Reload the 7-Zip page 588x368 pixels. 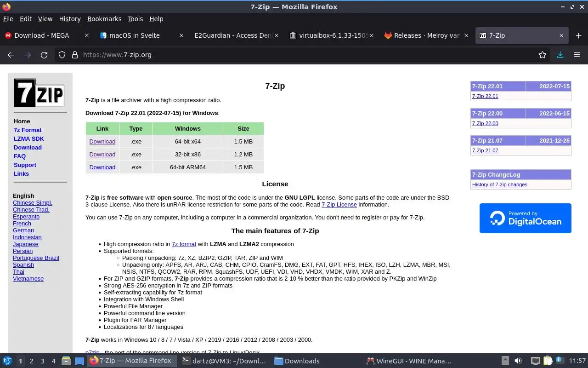coord(44,55)
